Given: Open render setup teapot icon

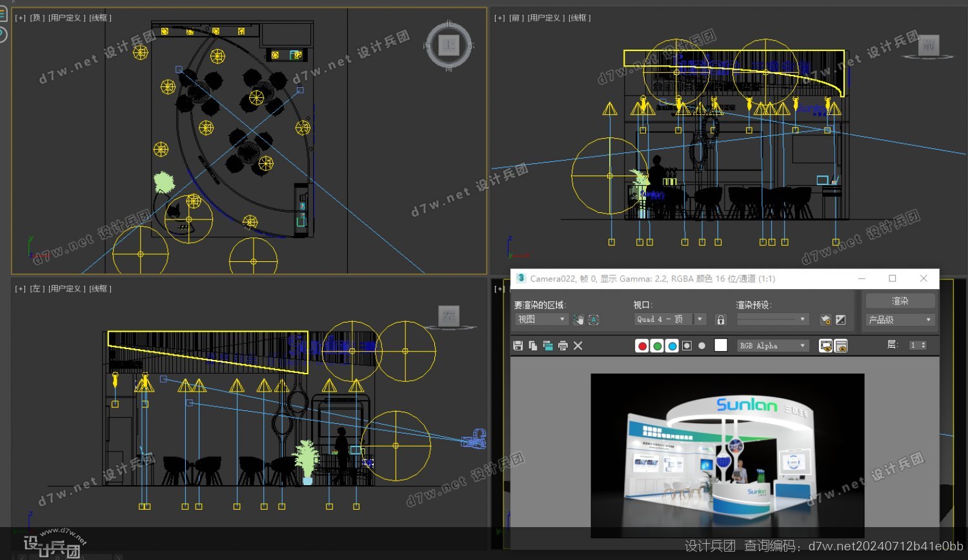Looking at the screenshot, I should (x=825, y=319).
